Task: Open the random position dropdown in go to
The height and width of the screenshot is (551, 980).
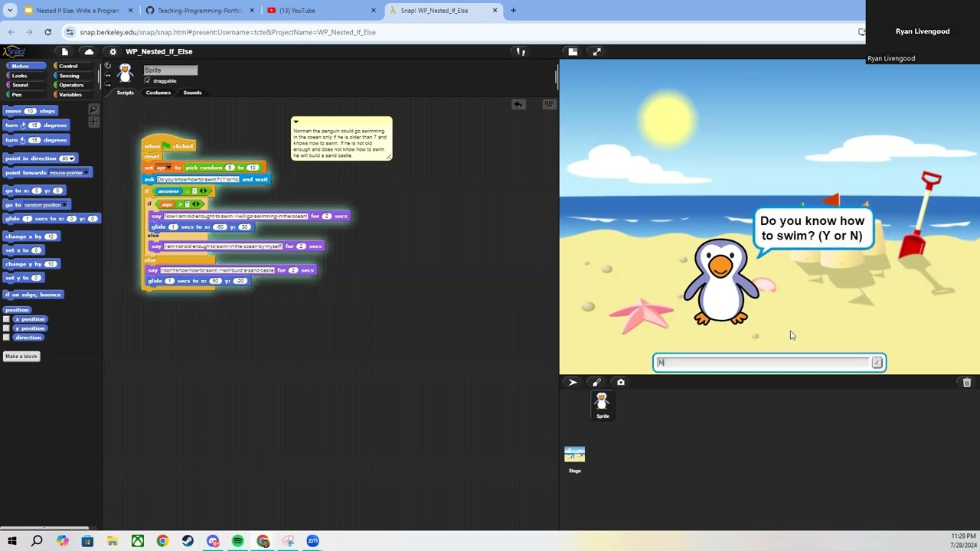Action: pyautogui.click(x=65, y=205)
